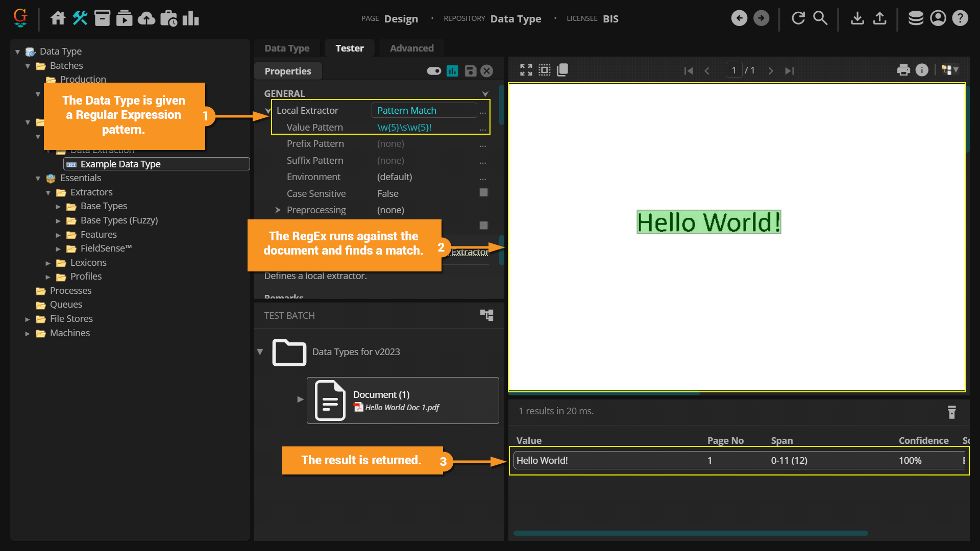Screen dimensions: 980x551
Task: Click the horizontal scrollbar under results
Action: point(690,533)
